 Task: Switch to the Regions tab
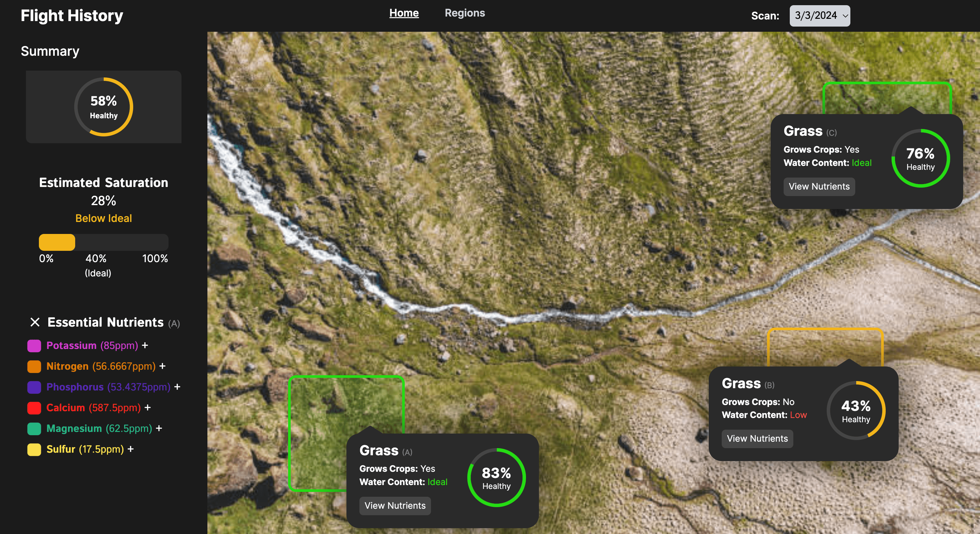tap(464, 13)
